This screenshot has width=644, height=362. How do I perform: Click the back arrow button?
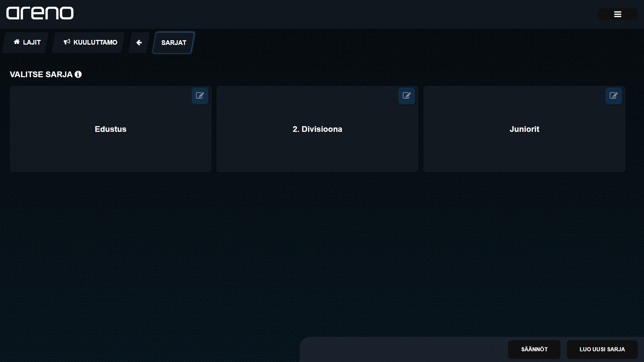[139, 43]
